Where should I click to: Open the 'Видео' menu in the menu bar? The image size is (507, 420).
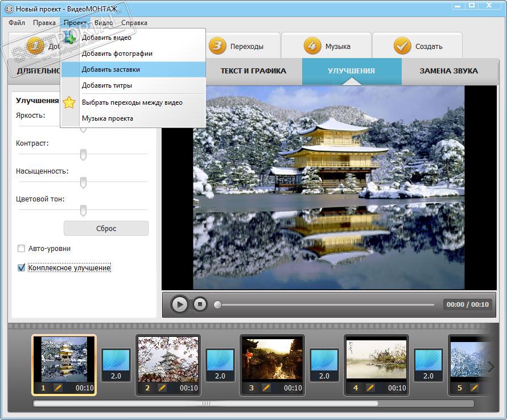(104, 23)
